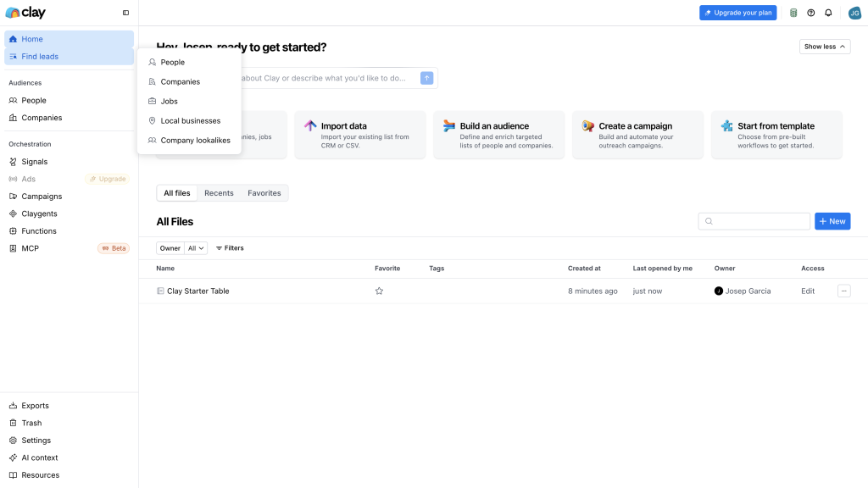Select Jobs in the Find leads flyout
Viewport: 868px width, 488px height.
[189, 102]
